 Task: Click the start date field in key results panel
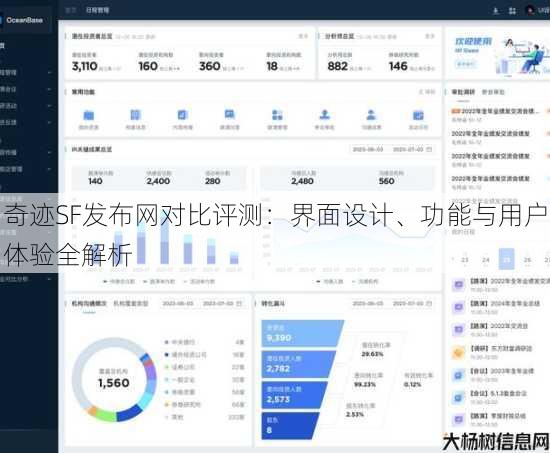tap(367, 149)
